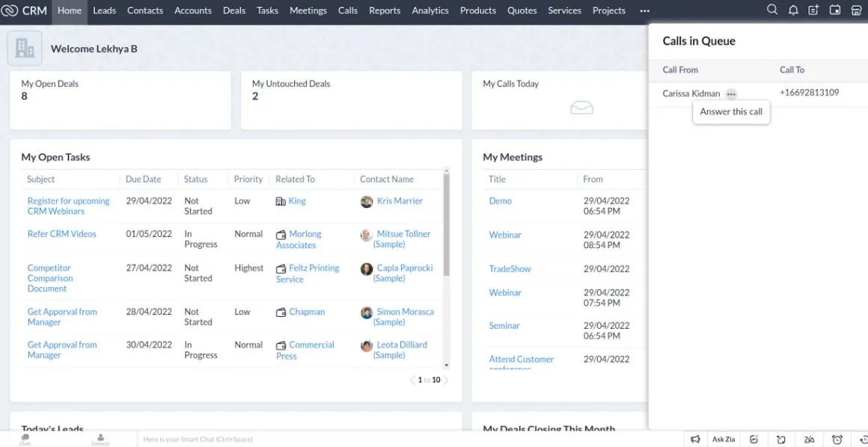Image resolution: width=868 pixels, height=447 pixels.
Task: Click the announcements megaphone icon
Action: [x=695, y=439]
